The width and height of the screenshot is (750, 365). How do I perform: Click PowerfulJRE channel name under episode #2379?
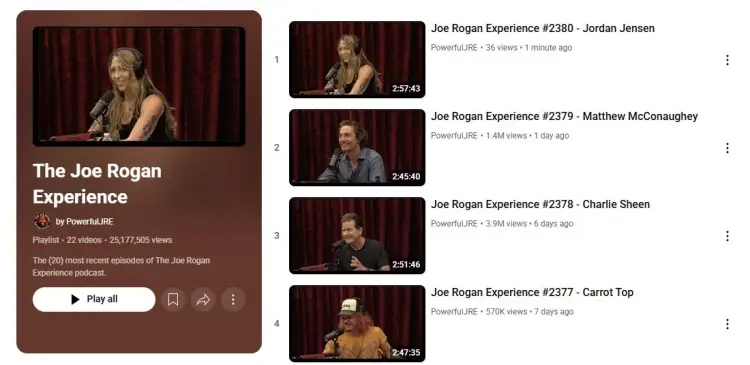454,135
